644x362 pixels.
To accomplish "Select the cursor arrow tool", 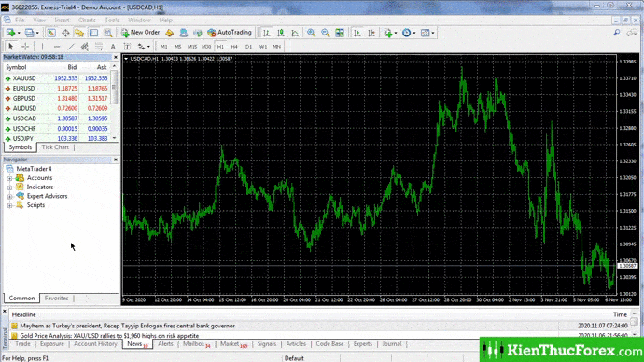I will (11, 47).
